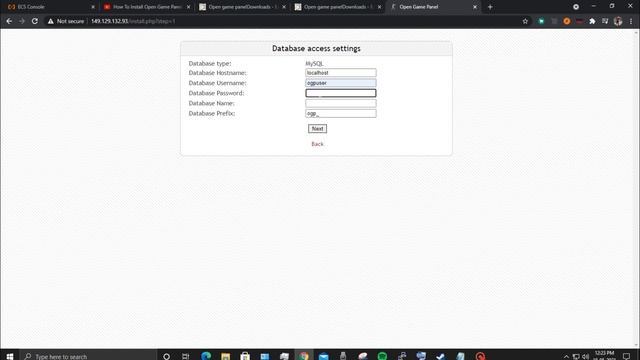Open Microsoft Store from the taskbar
Viewport: 640px width, 360px height.
pos(245,356)
